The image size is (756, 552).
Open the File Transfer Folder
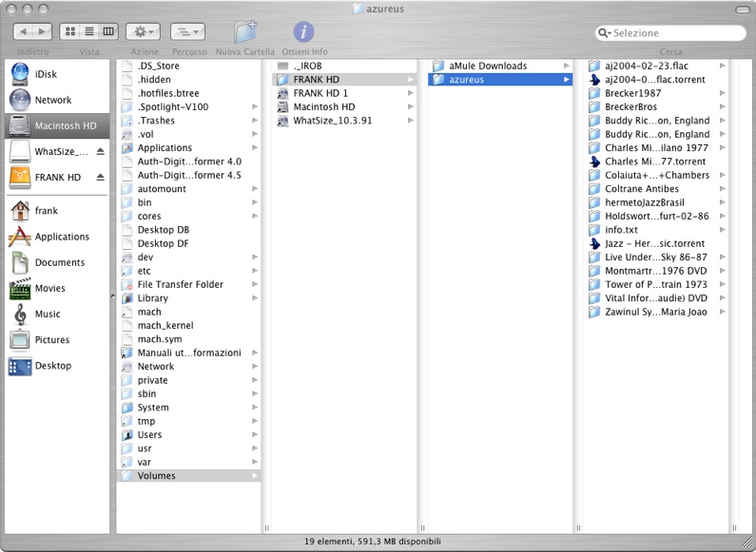[x=188, y=285]
